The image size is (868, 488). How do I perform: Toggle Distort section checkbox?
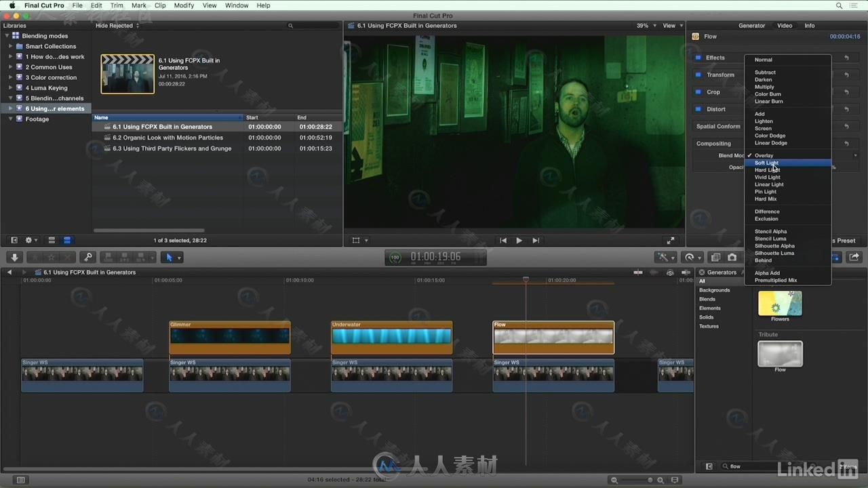click(x=698, y=108)
